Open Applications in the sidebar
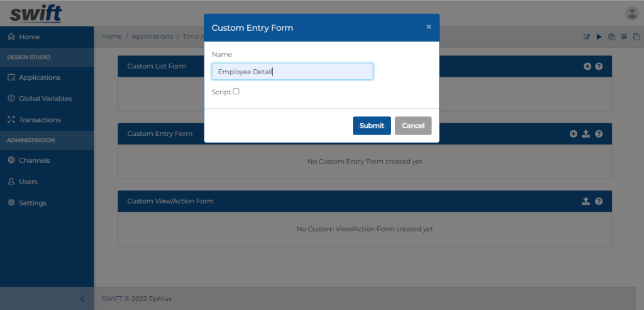 [x=39, y=77]
